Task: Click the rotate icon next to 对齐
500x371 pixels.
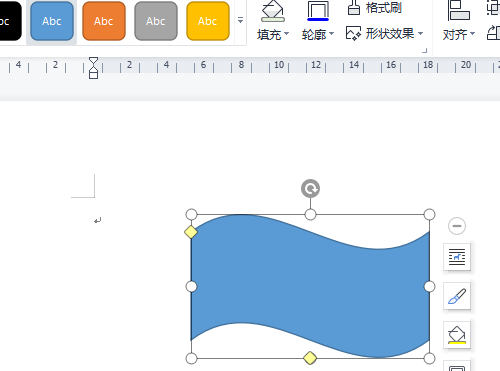Action: pyautogui.click(x=494, y=33)
